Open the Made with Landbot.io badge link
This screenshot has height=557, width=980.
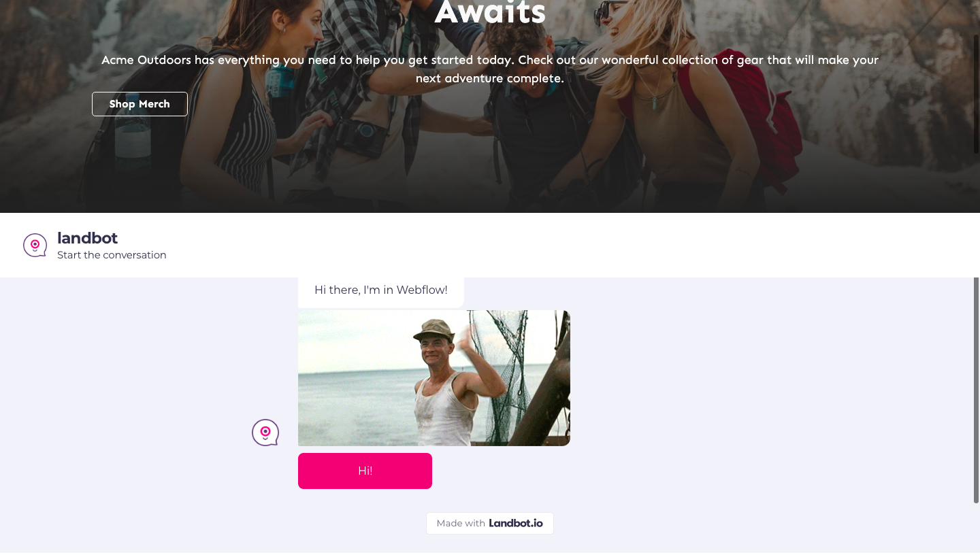pos(490,523)
